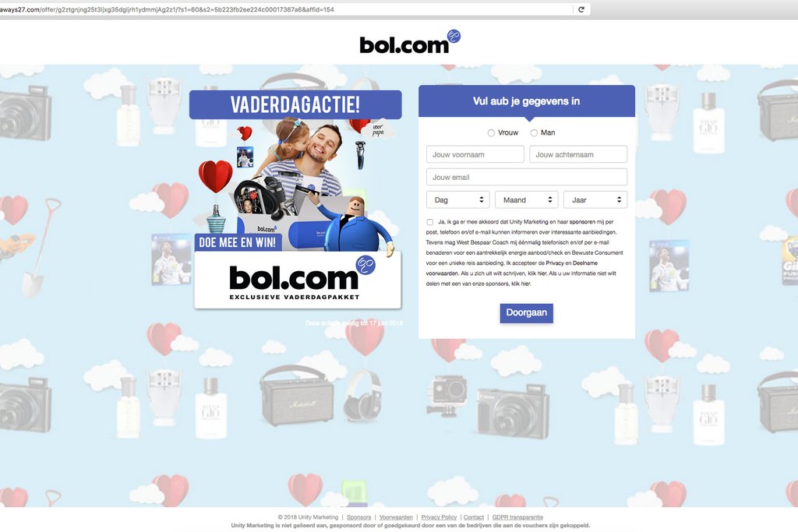Open the Sponsors footer link

point(358,517)
